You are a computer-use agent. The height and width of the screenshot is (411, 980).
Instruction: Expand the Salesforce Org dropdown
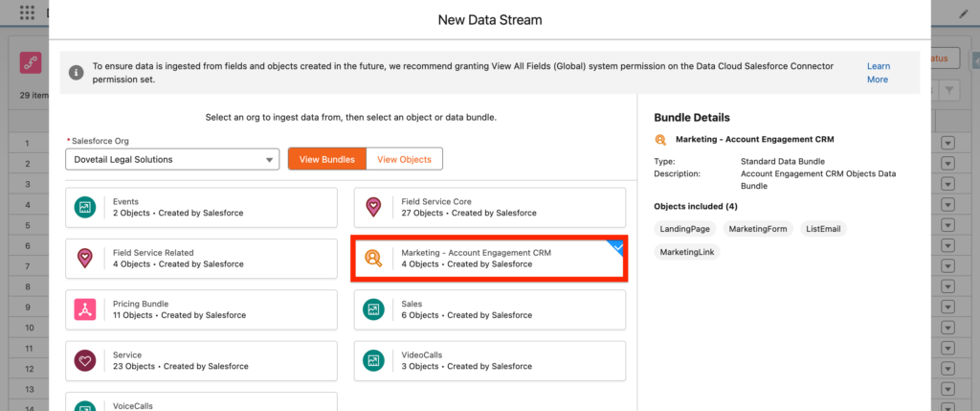[x=172, y=159]
